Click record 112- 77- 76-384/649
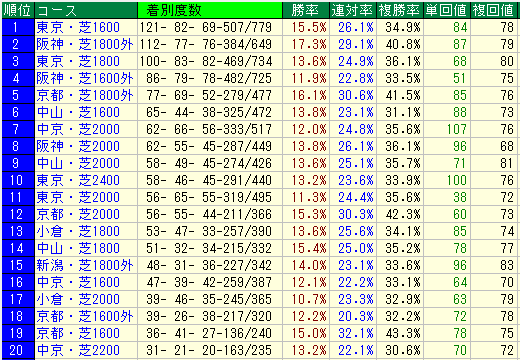The image size is (520, 360). (x=206, y=44)
